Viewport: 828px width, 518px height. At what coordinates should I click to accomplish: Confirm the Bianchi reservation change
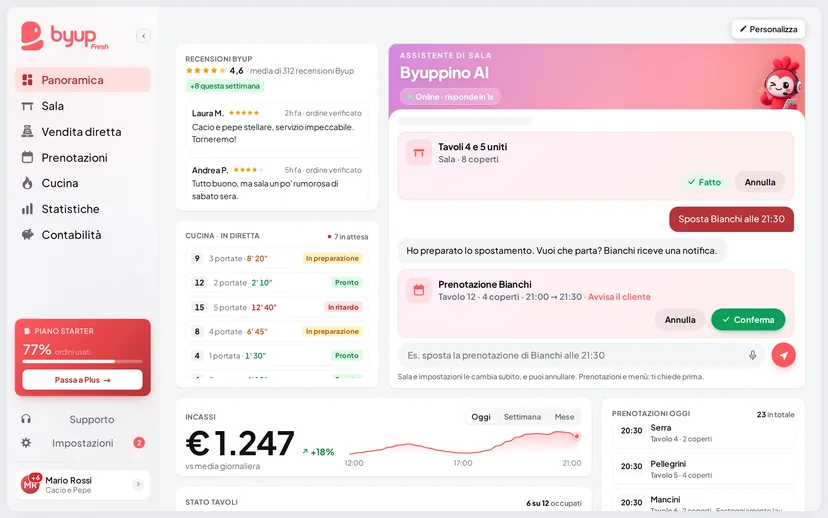tap(748, 320)
